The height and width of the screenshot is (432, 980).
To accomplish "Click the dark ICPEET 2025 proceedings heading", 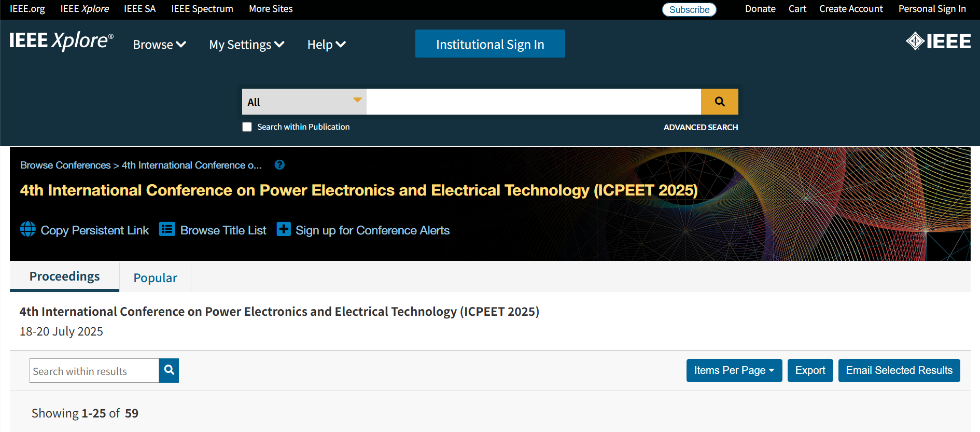I will click(279, 312).
